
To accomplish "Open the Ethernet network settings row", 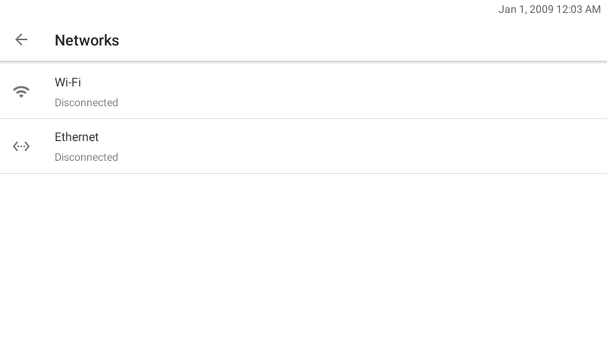I will 303,146.
